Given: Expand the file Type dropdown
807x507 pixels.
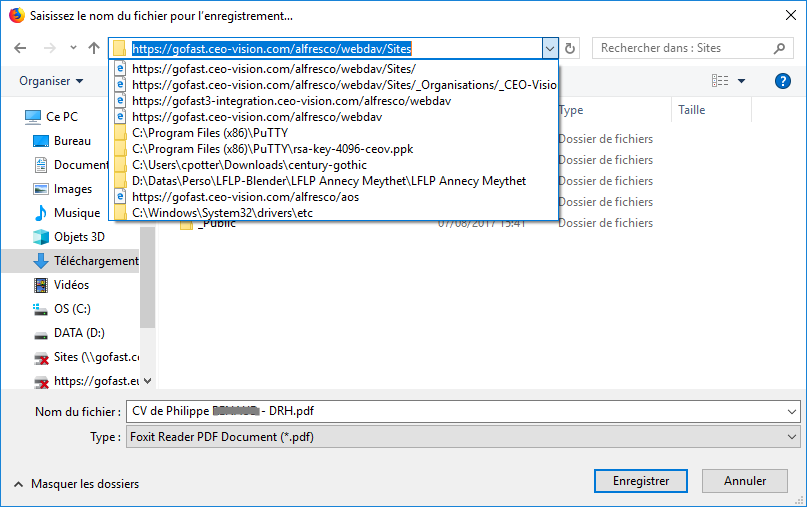Looking at the screenshot, I should 792,437.
